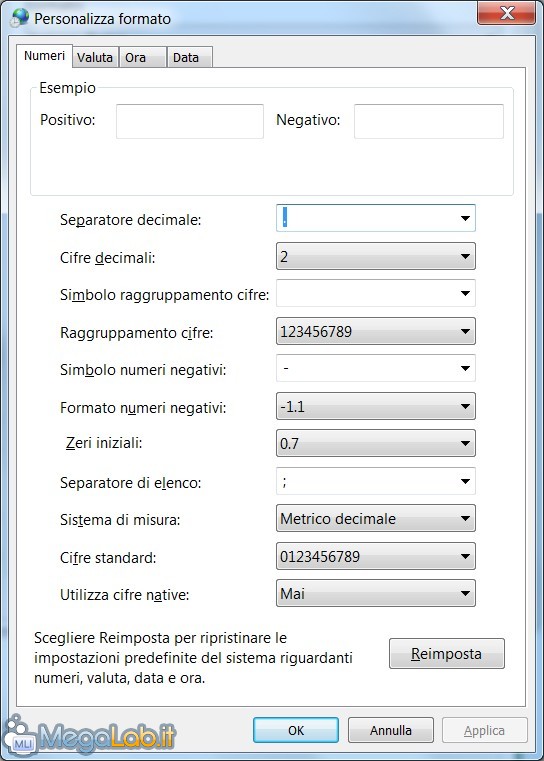The height and width of the screenshot is (761, 544).
Task: Open the Cifre decimali dropdown
Action: coord(376,256)
